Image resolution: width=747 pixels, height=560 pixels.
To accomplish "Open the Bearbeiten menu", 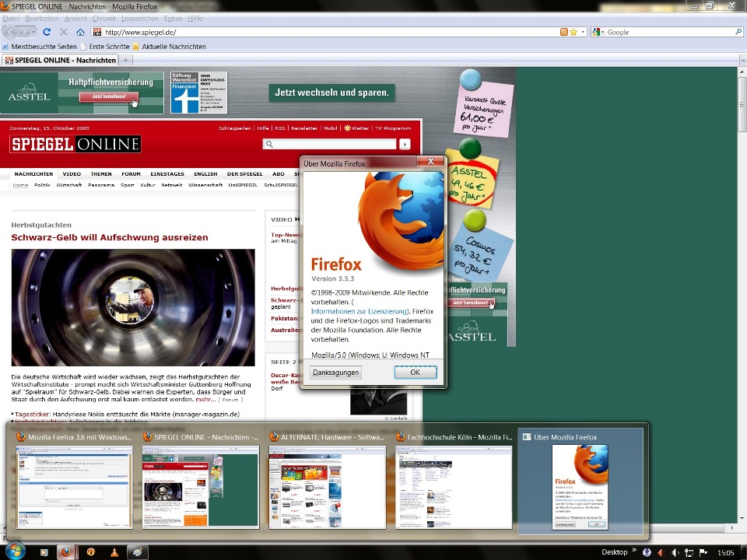I will click(42, 18).
